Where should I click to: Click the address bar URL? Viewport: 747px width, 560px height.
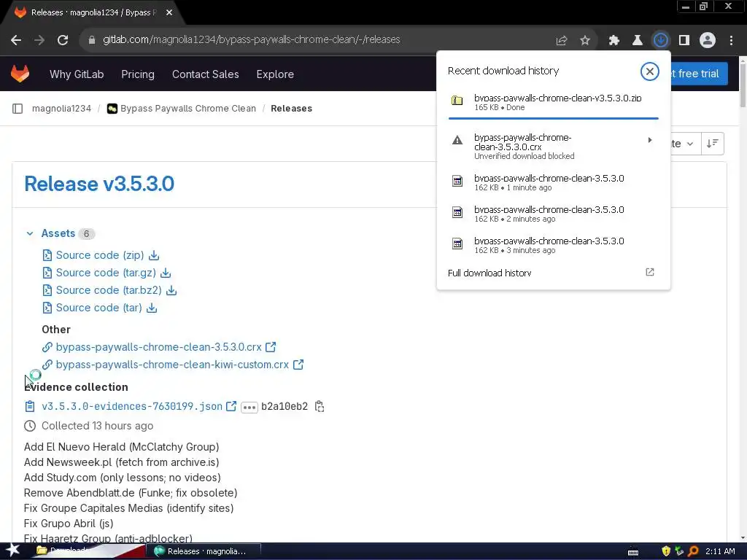pos(252,40)
